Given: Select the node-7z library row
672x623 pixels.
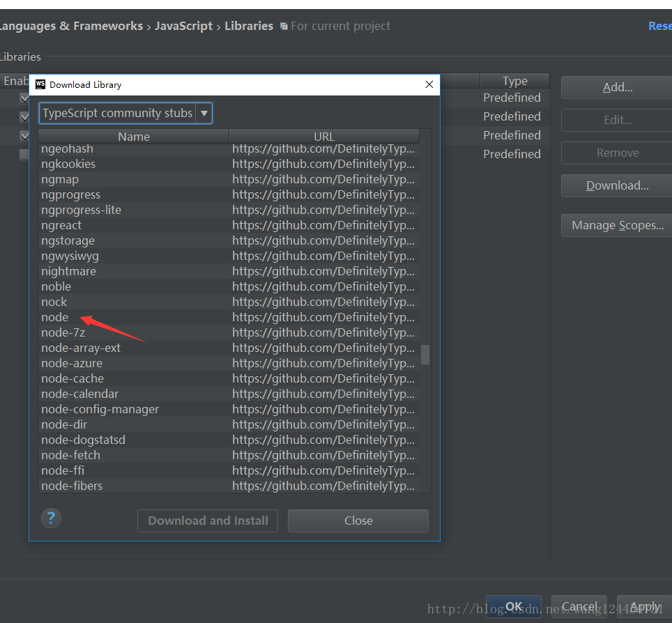Looking at the screenshot, I should click(229, 333).
